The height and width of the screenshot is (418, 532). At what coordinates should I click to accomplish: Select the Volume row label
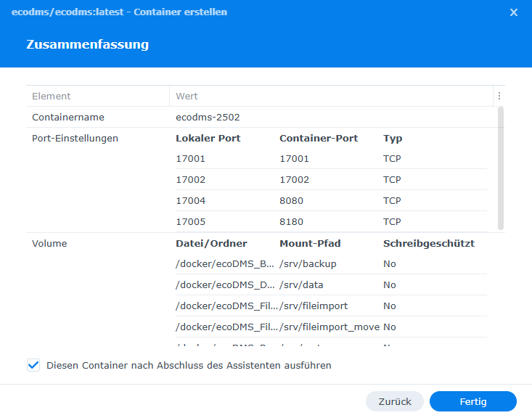49,243
